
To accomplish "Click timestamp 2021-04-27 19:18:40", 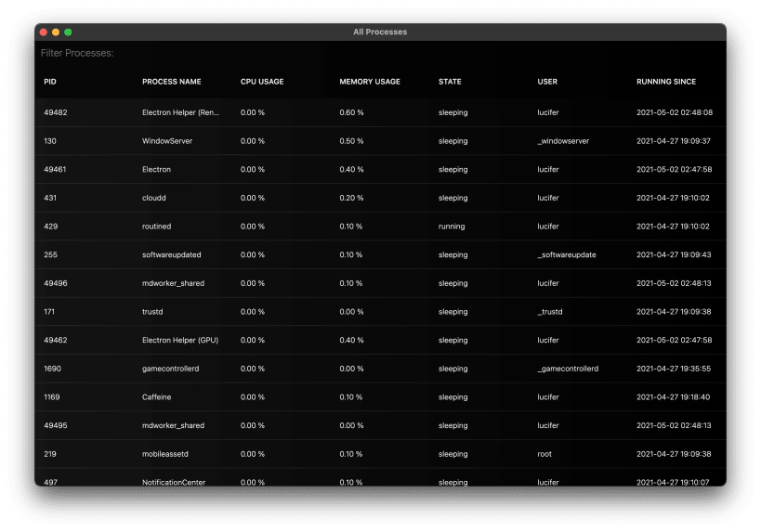I will click(673, 397).
